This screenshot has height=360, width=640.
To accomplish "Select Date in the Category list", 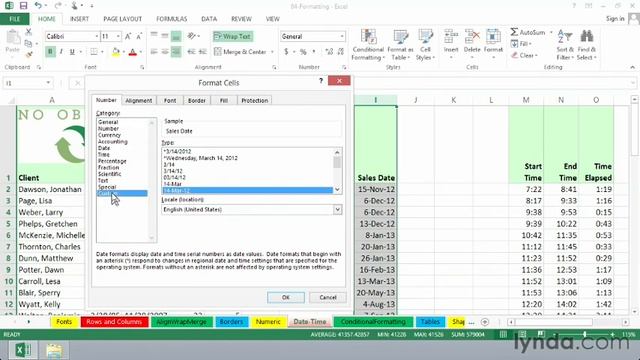I will [x=104, y=148].
